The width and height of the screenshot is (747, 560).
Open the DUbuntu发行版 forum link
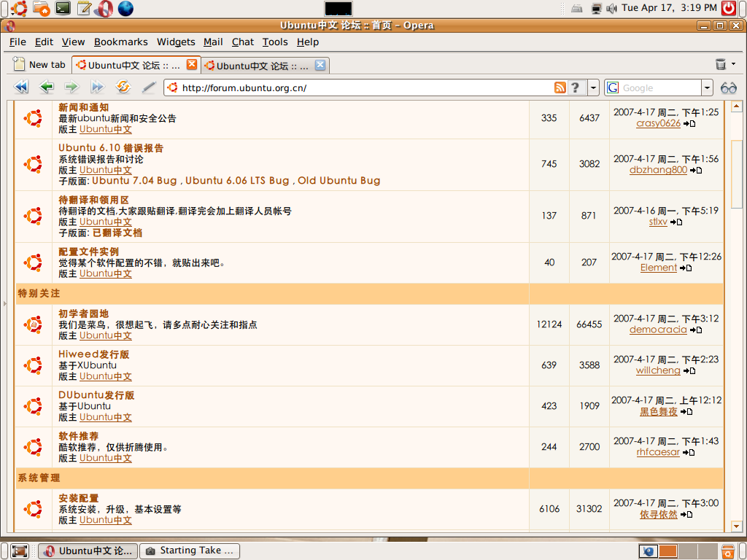coord(96,395)
